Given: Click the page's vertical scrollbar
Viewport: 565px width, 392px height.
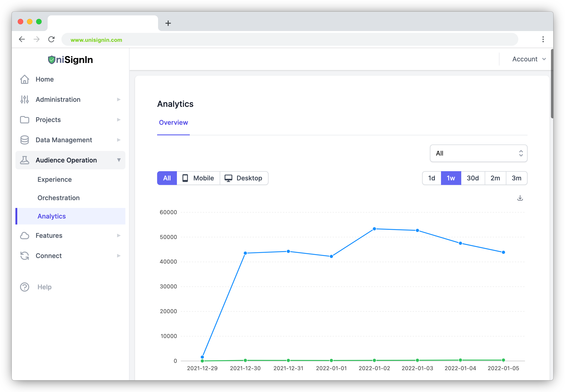Looking at the screenshot, I should (x=552, y=83).
